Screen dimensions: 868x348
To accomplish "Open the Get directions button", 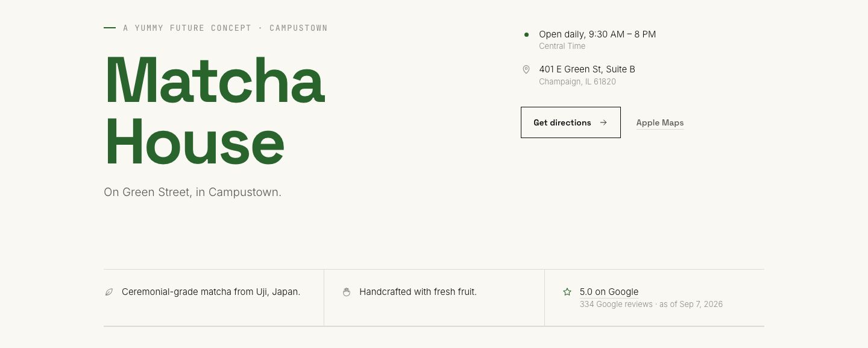I will click(x=571, y=122).
